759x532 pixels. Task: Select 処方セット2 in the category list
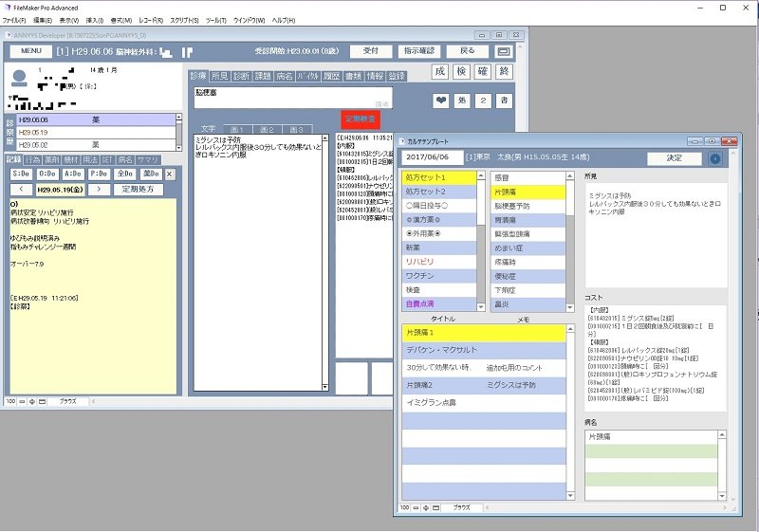click(x=439, y=192)
